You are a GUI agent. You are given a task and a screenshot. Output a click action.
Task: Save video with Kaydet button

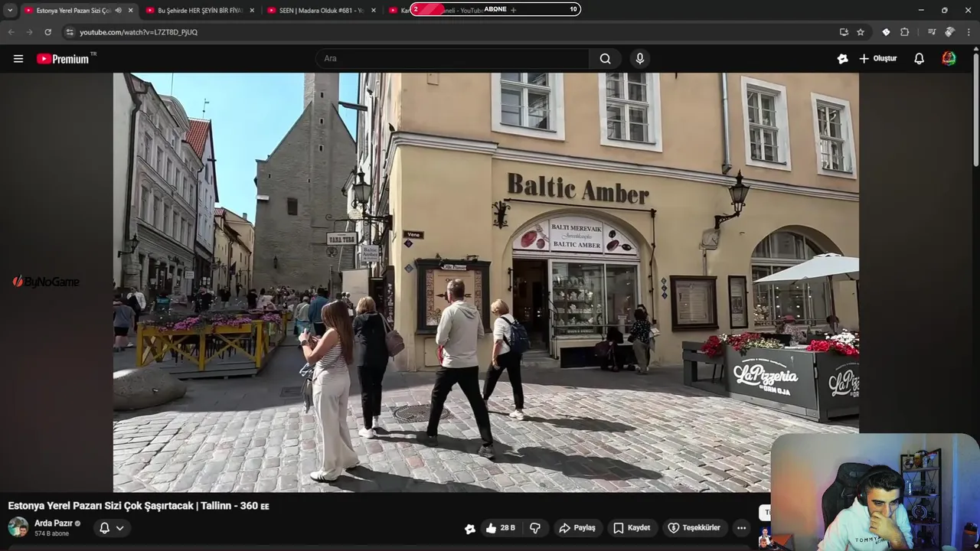click(632, 528)
